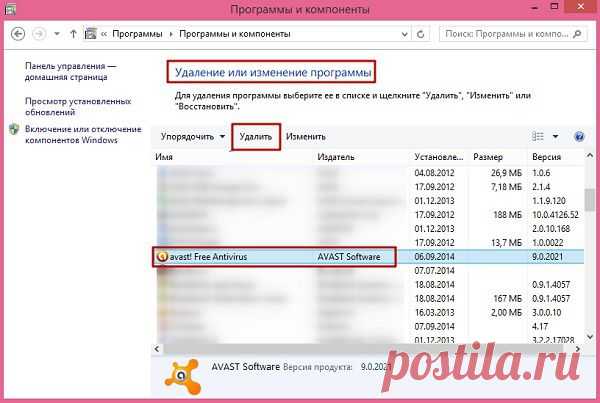Viewport: 600px width, 403px height.
Task: Click the 'Изменить' button
Action: pyautogui.click(x=306, y=137)
